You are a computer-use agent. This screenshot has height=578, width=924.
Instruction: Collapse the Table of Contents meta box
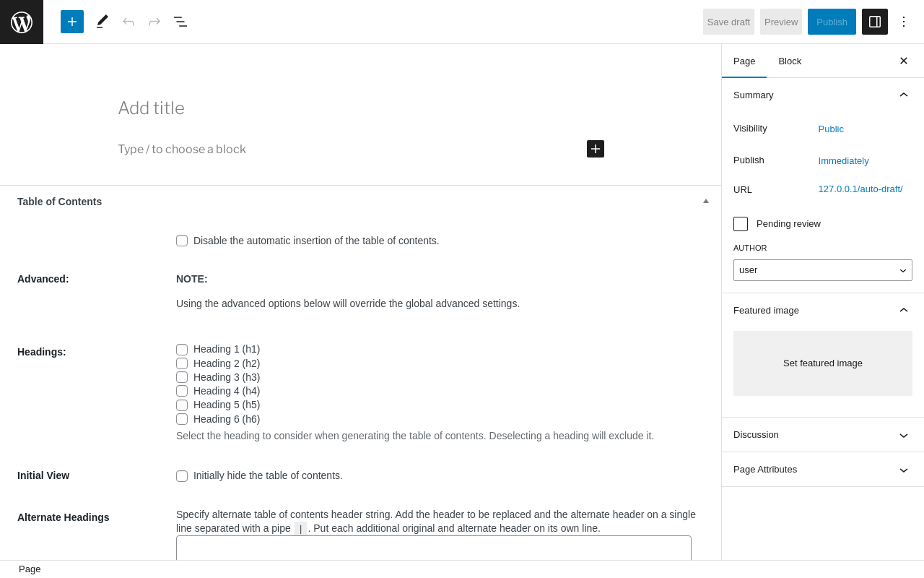coord(706,201)
